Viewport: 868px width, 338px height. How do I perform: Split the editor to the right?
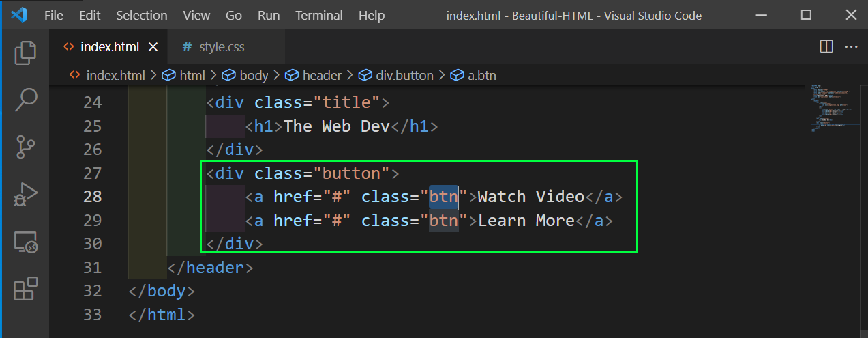point(826,46)
